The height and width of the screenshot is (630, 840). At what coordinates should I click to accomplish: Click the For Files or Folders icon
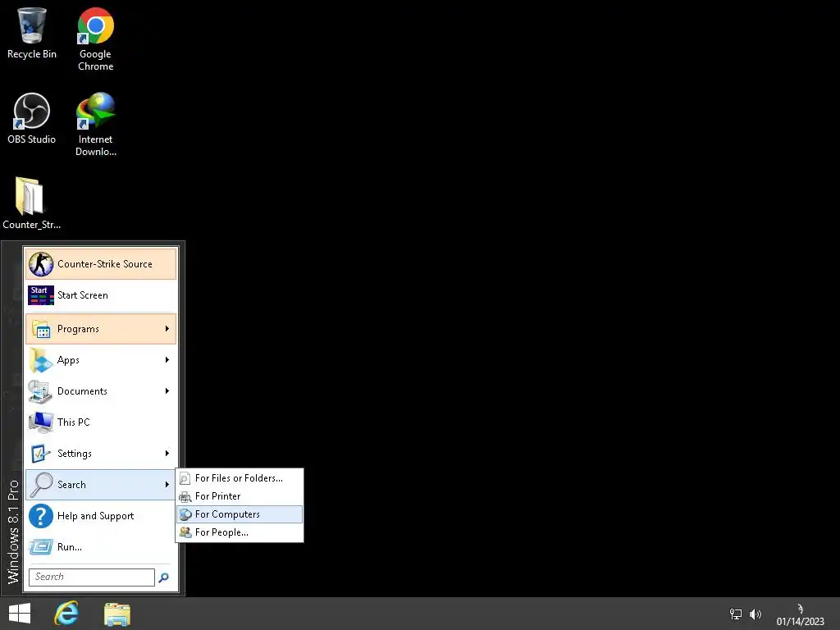click(x=185, y=478)
